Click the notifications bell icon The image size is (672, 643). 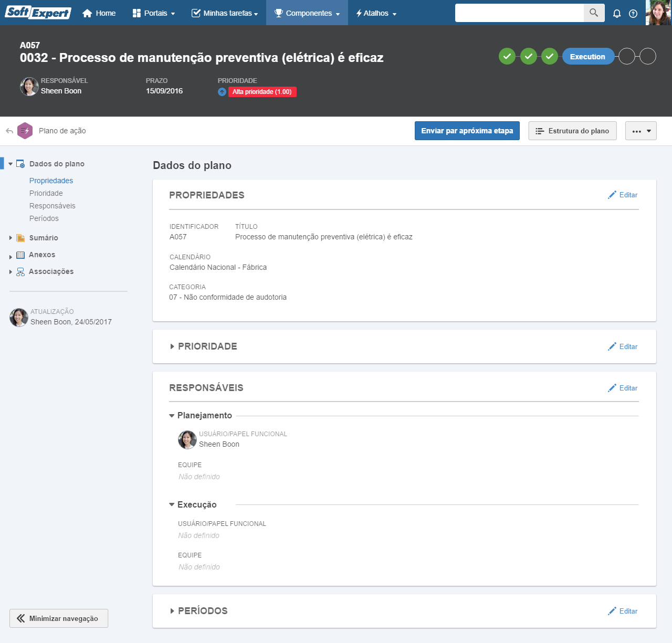[x=617, y=14]
